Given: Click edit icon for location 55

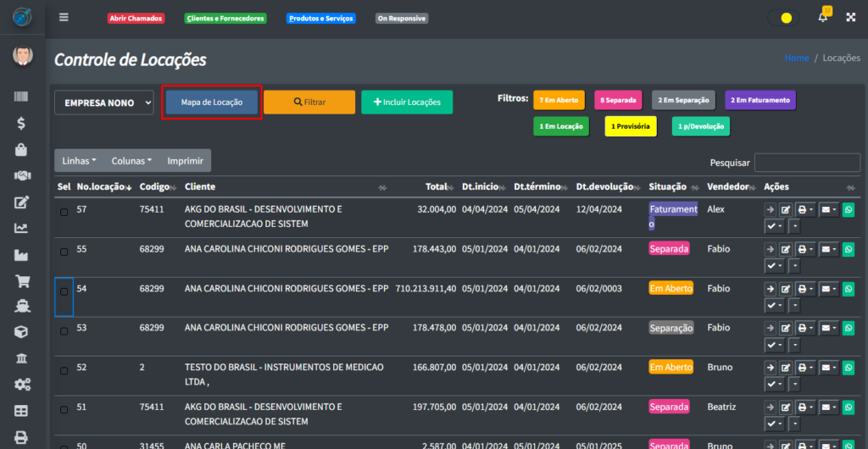Looking at the screenshot, I should 786,250.
